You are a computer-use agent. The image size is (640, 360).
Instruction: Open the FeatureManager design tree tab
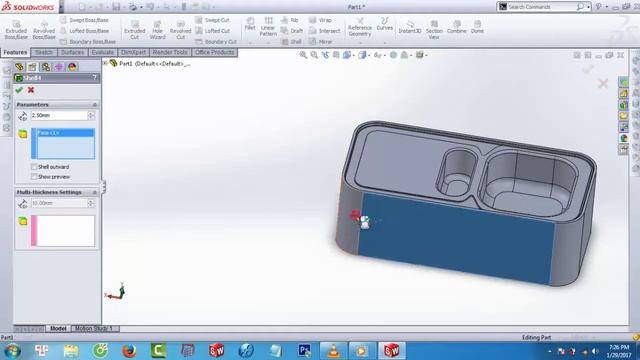click(19, 67)
